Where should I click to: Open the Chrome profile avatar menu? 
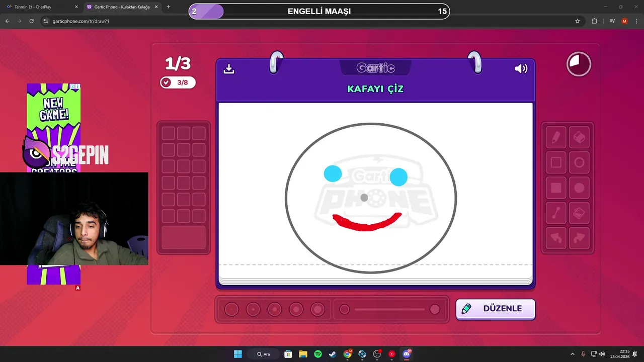624,21
